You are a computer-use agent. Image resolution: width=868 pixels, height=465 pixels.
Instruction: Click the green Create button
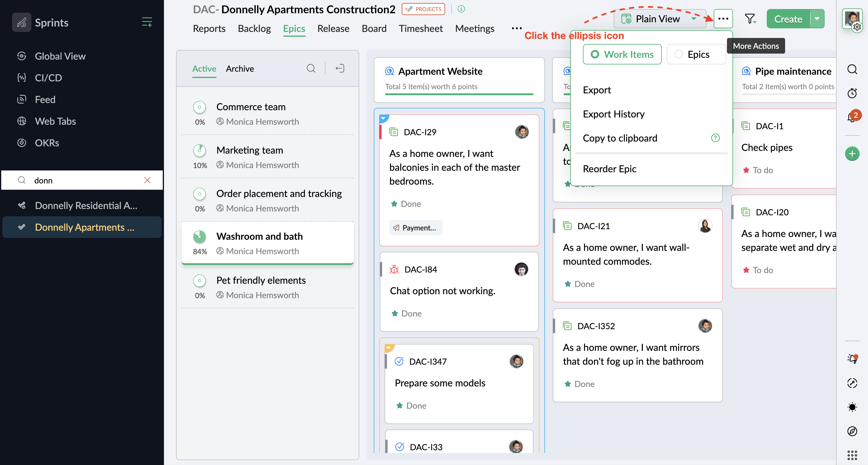[x=788, y=19]
